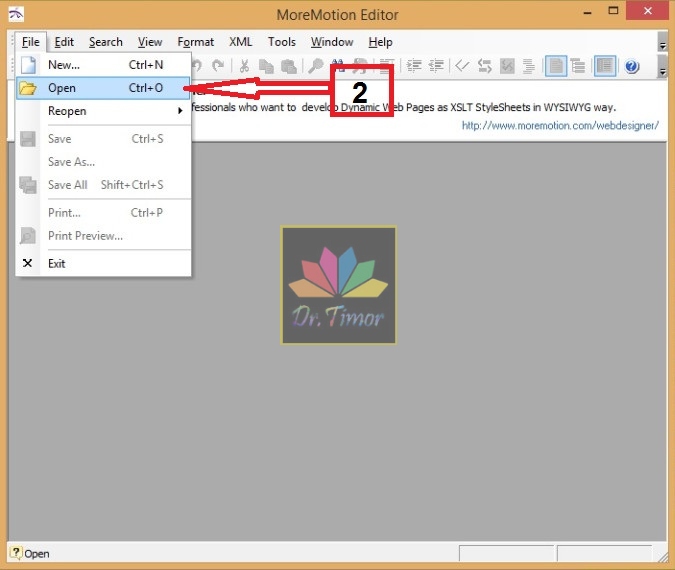This screenshot has width=675, height=570.
Task: Choose Print... from the File menu
Action: point(103,213)
